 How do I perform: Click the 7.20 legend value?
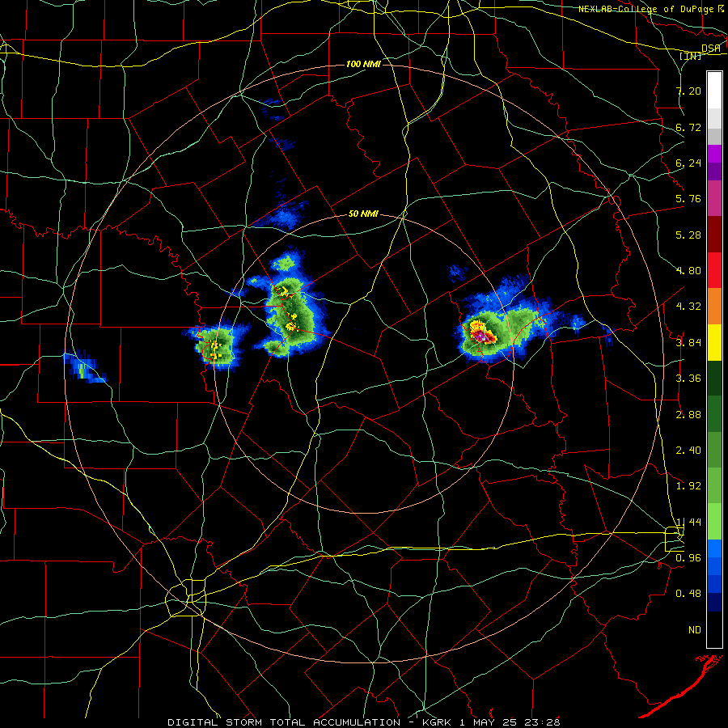(x=688, y=91)
